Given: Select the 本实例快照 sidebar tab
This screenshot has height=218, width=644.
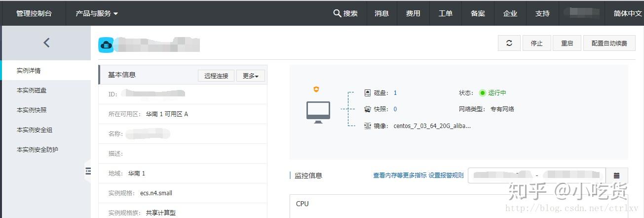Looking at the screenshot, I should 46,110.
